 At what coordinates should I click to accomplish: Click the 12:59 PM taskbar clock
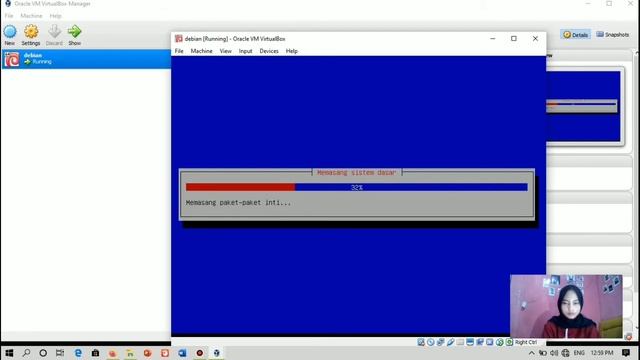602,353
